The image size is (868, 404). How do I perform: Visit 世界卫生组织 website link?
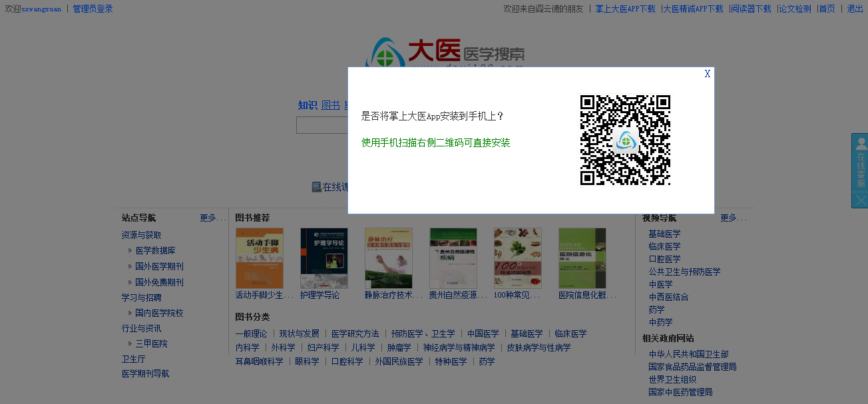(672, 379)
